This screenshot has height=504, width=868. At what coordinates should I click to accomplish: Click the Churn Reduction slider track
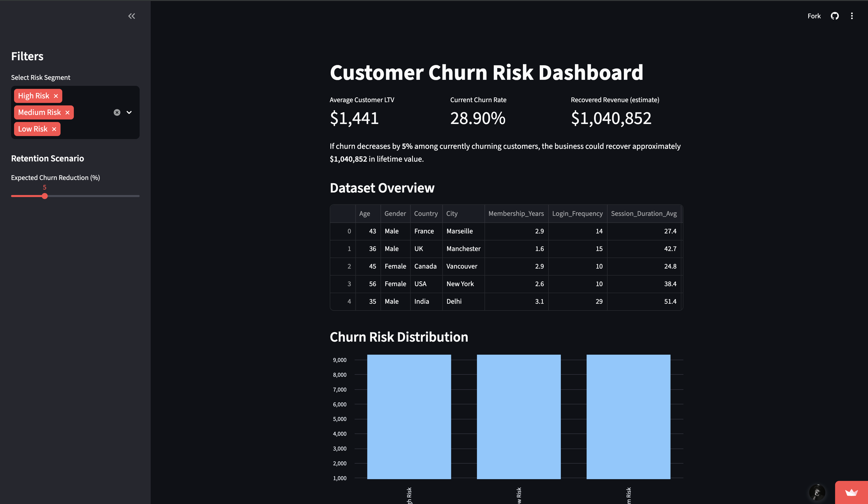tap(75, 196)
